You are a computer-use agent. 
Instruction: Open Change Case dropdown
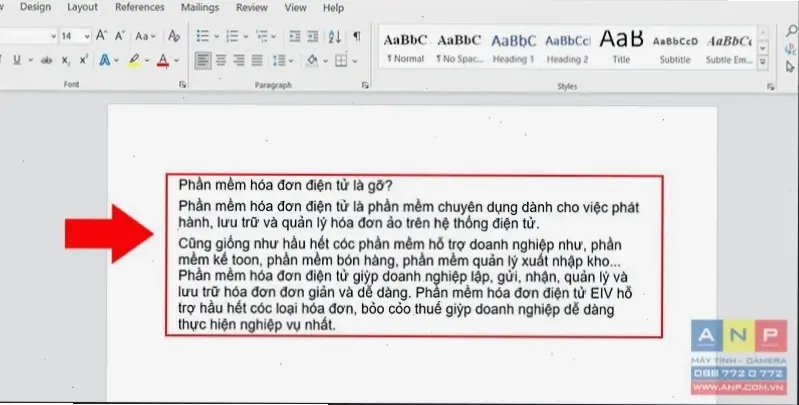tap(145, 36)
